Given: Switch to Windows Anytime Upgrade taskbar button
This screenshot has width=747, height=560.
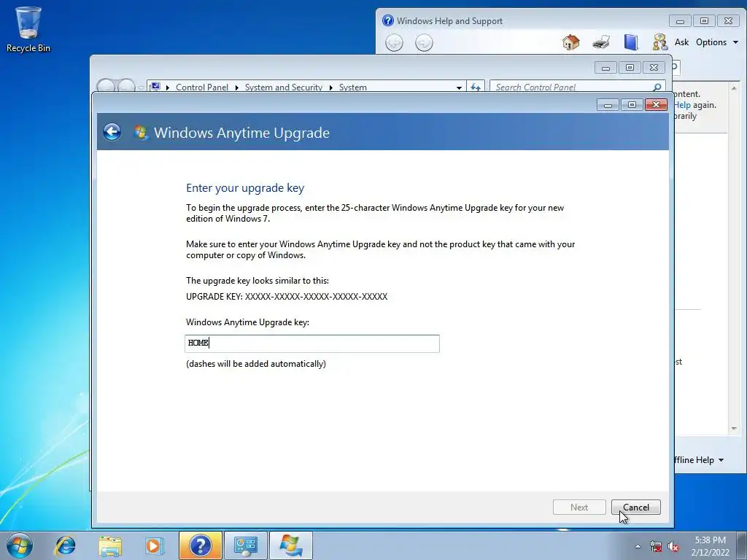Looking at the screenshot, I should click(291, 545).
